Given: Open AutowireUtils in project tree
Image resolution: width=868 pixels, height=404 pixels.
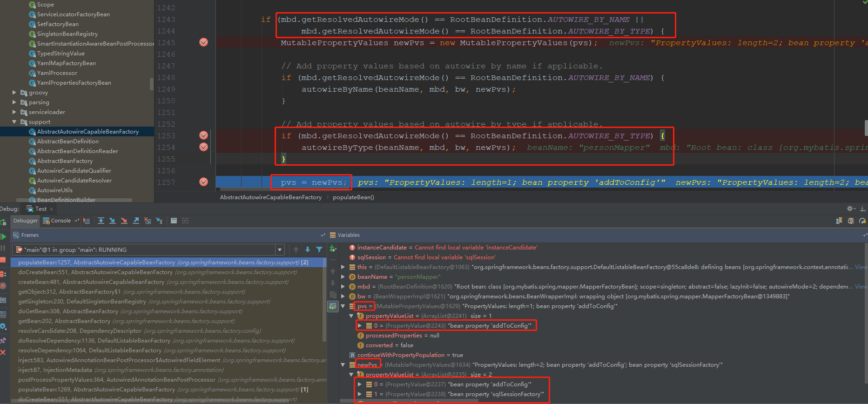Looking at the screenshot, I should click(x=54, y=190).
